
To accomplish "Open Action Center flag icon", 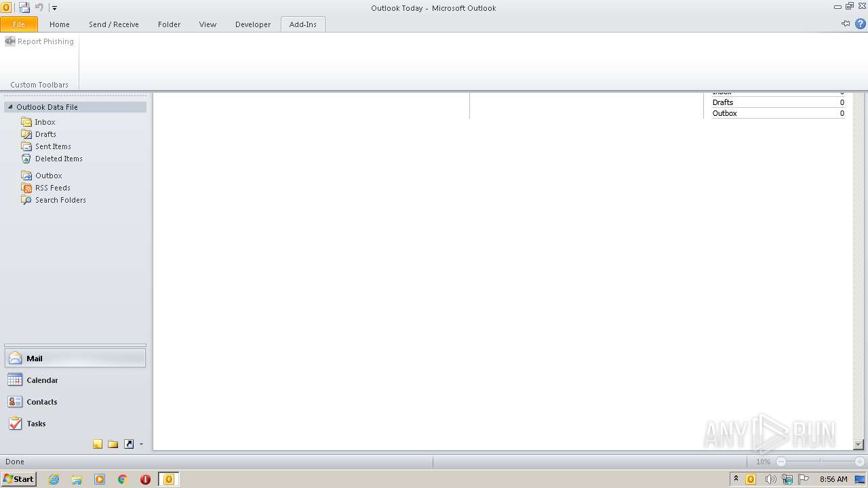I will (x=804, y=479).
